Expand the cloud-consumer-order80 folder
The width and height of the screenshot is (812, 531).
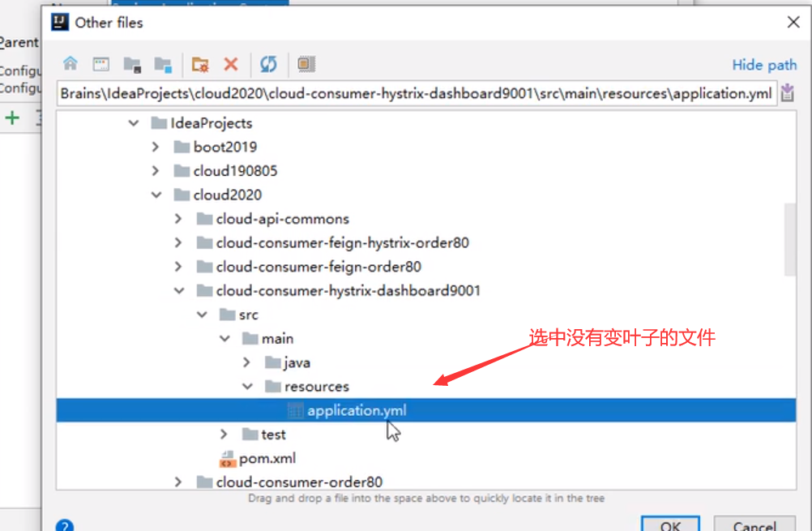click(178, 482)
